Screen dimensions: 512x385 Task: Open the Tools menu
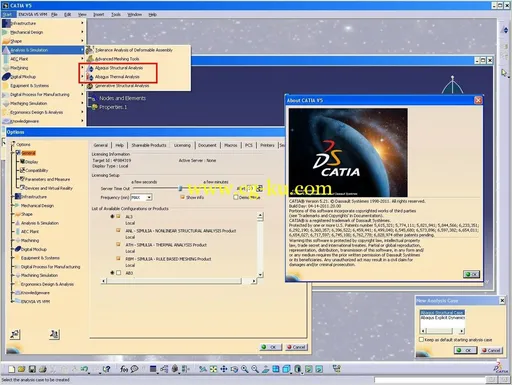click(x=116, y=14)
